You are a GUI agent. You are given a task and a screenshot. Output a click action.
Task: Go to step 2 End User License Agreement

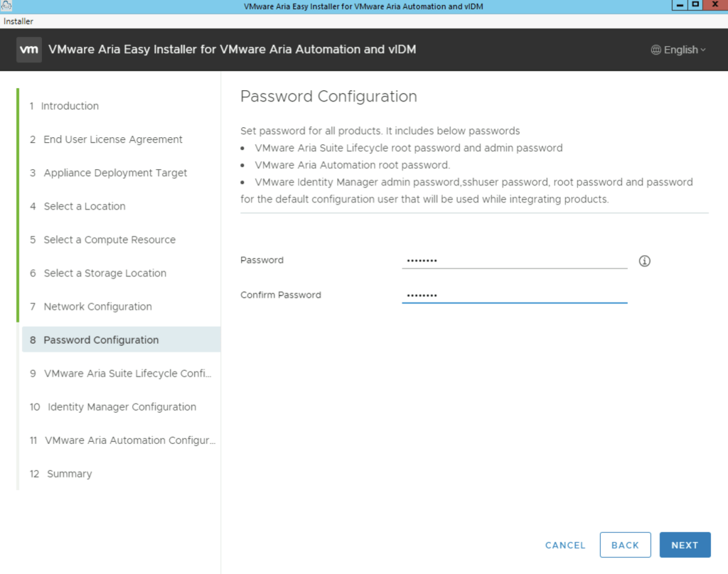click(107, 139)
